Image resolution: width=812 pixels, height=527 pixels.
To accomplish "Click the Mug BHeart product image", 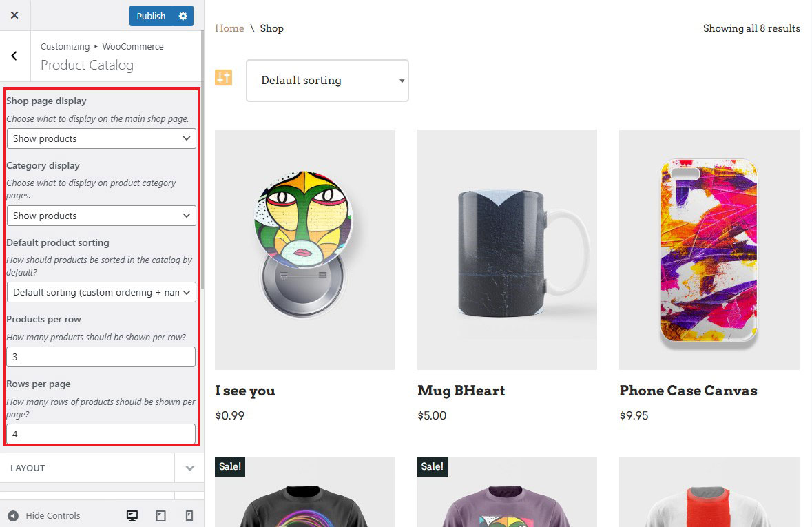I will [x=507, y=249].
